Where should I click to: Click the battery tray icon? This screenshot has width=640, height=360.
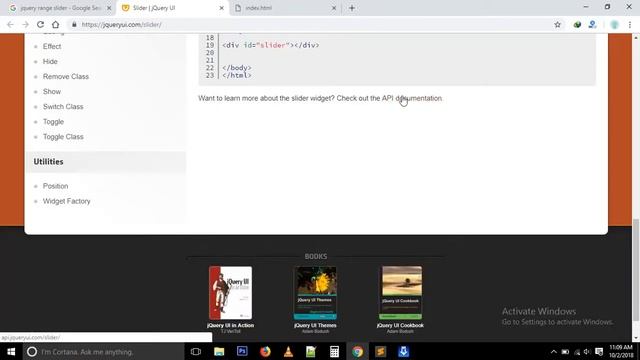pyautogui.click(x=565, y=351)
